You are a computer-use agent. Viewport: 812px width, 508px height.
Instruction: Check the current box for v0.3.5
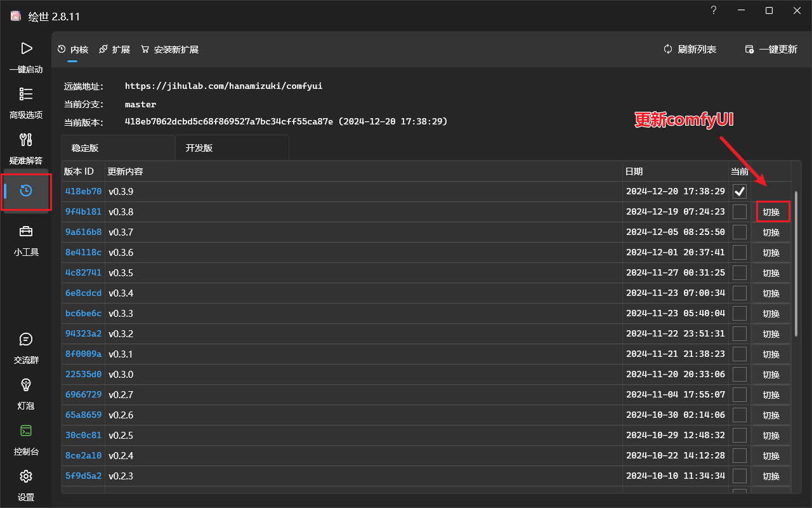pos(740,272)
